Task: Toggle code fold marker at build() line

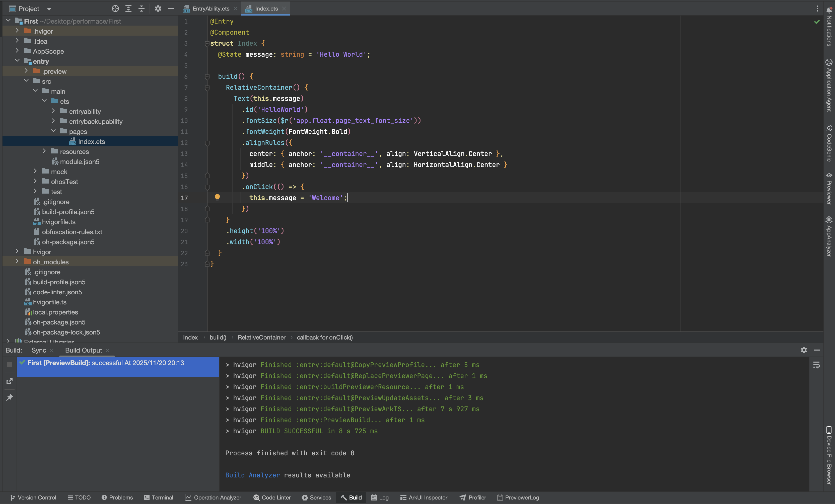Action: (x=207, y=76)
